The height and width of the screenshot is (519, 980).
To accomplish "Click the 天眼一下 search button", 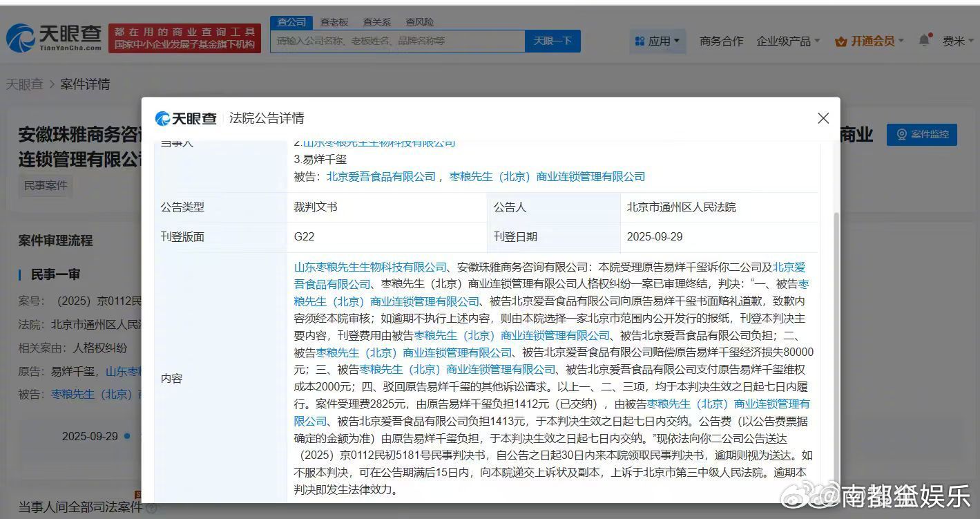I will 553,41.
